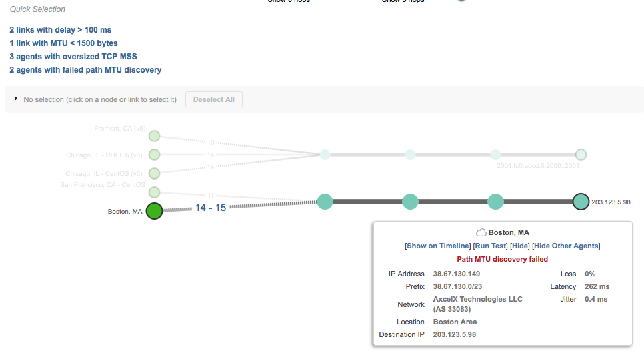The height and width of the screenshot is (355, 644).
Task: Click the 14 - 15 collapsed hops link label
Action: [x=210, y=208]
